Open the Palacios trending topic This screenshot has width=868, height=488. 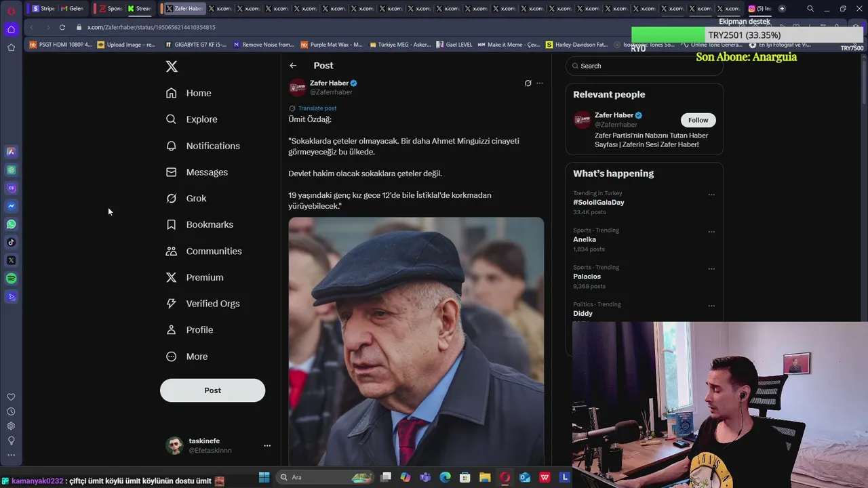(587, 277)
